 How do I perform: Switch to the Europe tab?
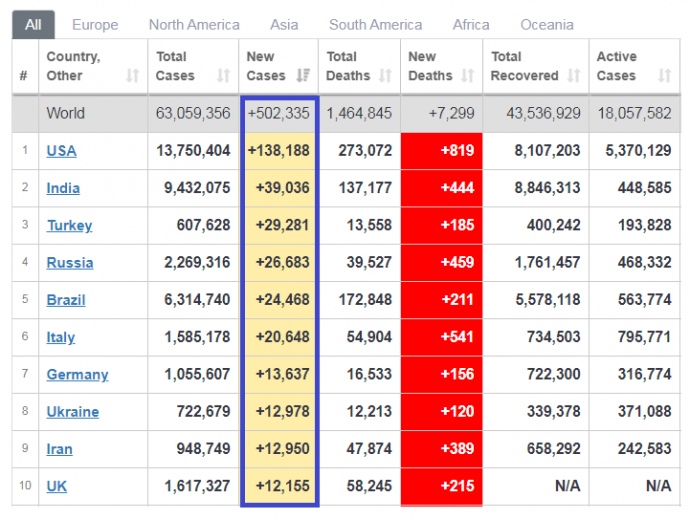tap(95, 24)
